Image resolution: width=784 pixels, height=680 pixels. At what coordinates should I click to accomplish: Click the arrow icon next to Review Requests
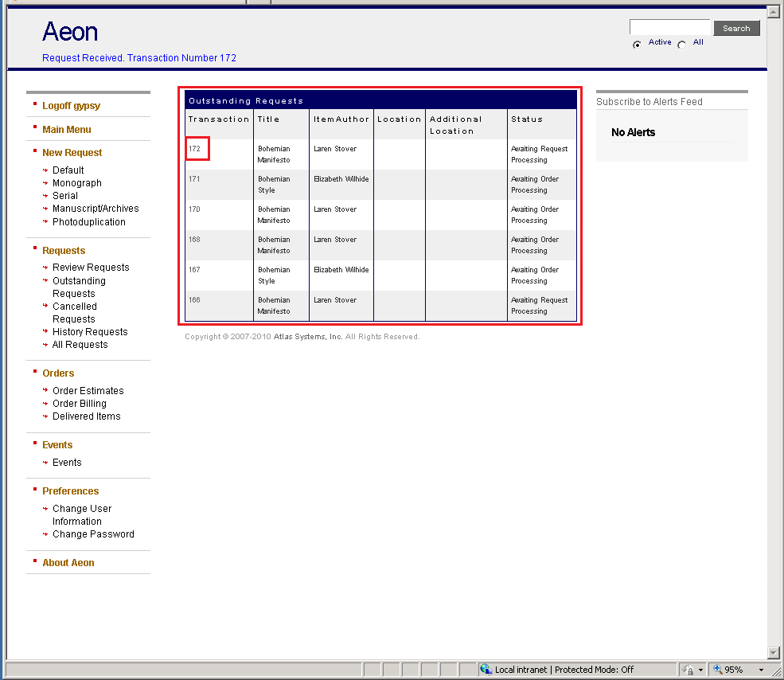click(x=45, y=267)
